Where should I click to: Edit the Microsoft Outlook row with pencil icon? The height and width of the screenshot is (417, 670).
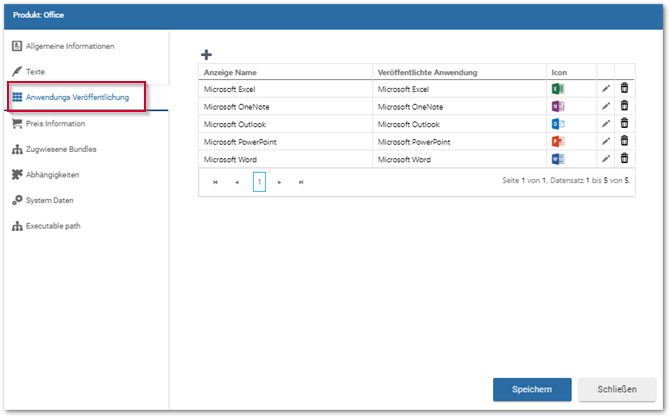pyautogui.click(x=606, y=124)
